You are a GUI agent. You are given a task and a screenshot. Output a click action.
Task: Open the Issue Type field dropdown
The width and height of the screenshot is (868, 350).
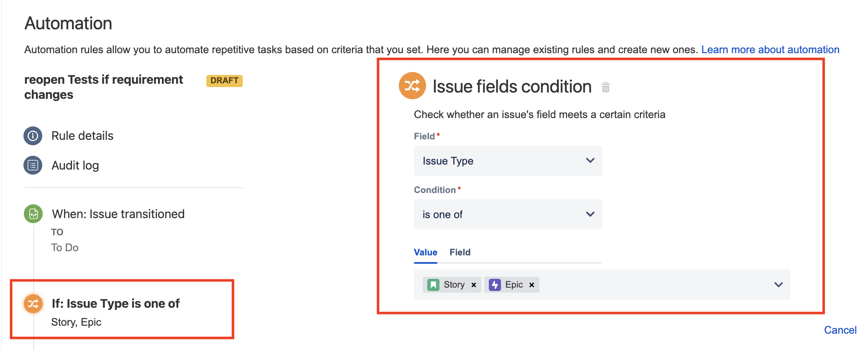point(508,161)
